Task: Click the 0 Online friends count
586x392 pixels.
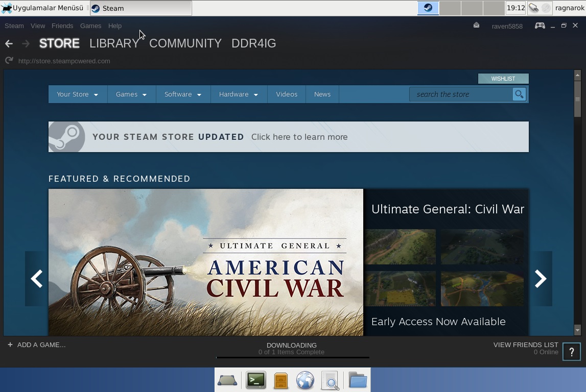Action: tap(546, 352)
